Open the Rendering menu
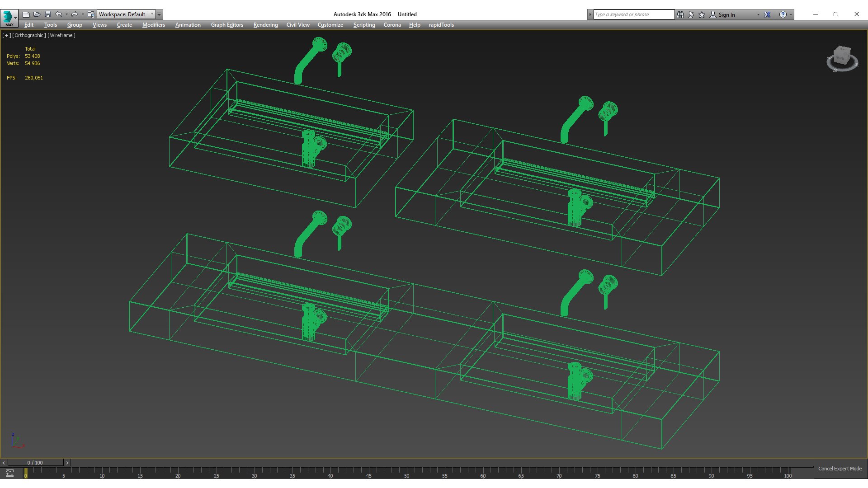Viewport: 868px width, 488px height. (265, 25)
